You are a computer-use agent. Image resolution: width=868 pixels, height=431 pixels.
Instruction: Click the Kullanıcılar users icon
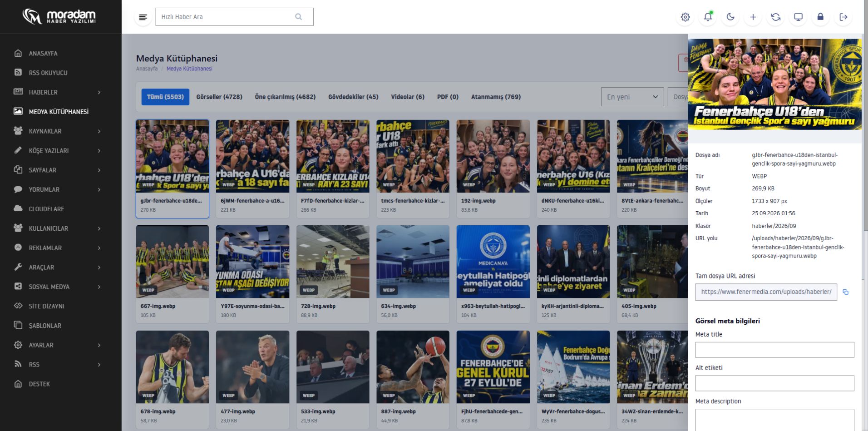(18, 228)
